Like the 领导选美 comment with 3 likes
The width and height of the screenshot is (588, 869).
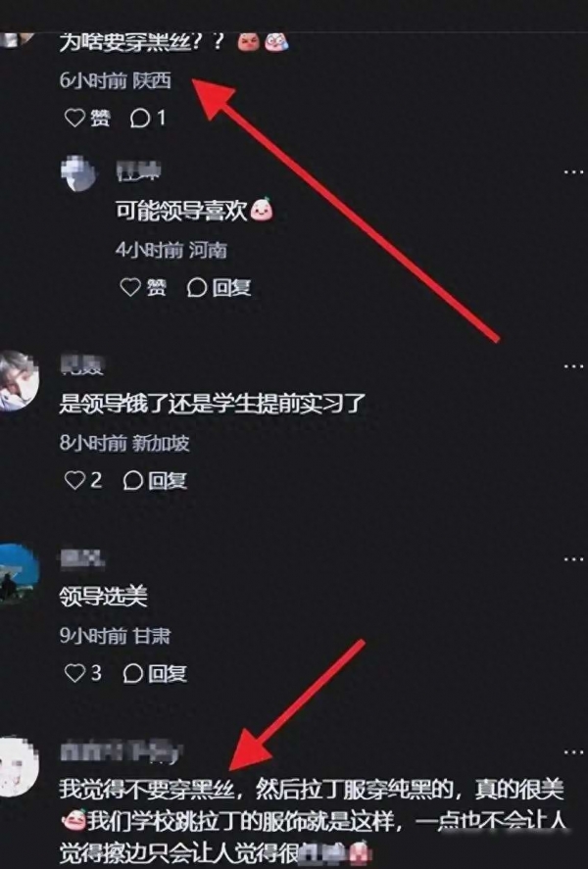point(83,673)
